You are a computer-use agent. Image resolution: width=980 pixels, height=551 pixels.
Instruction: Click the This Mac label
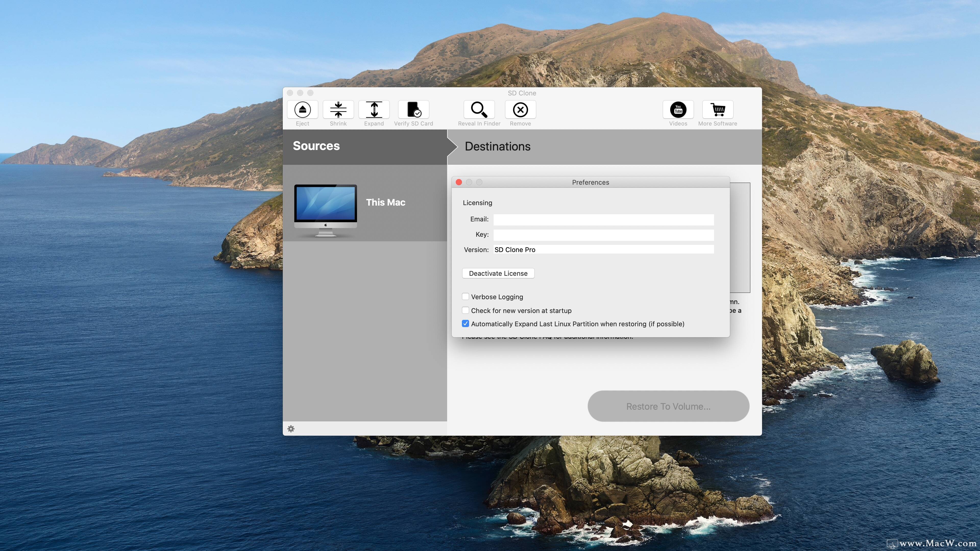tap(385, 202)
